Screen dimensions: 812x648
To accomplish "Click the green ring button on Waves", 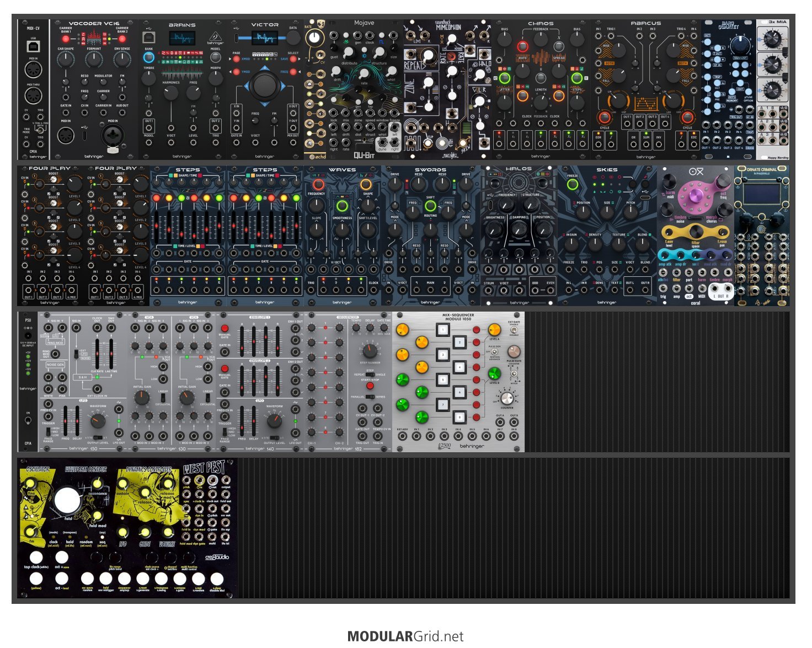I will point(342,206).
